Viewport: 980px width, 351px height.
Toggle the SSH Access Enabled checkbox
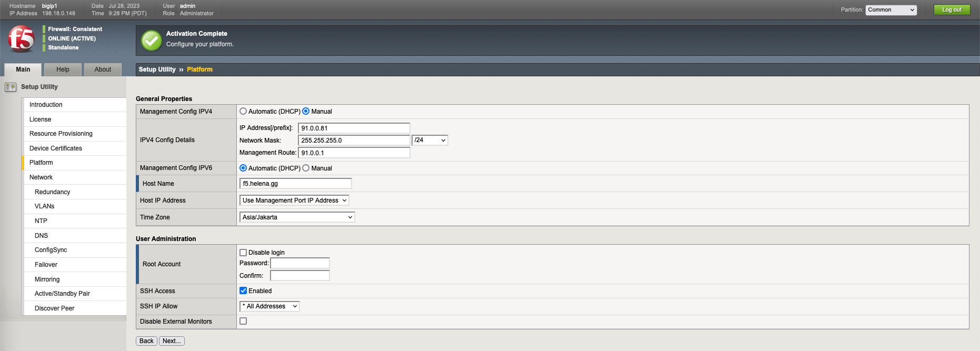coord(243,291)
